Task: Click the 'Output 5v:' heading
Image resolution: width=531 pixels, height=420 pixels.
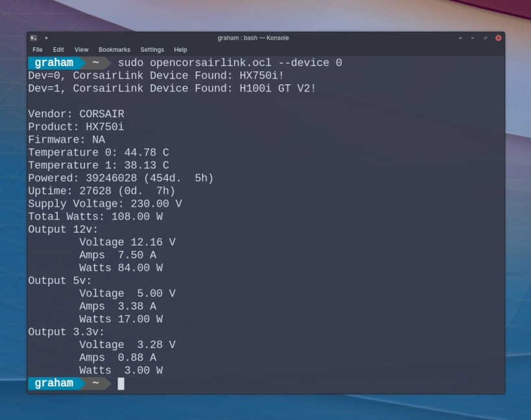Action: pyautogui.click(x=60, y=281)
